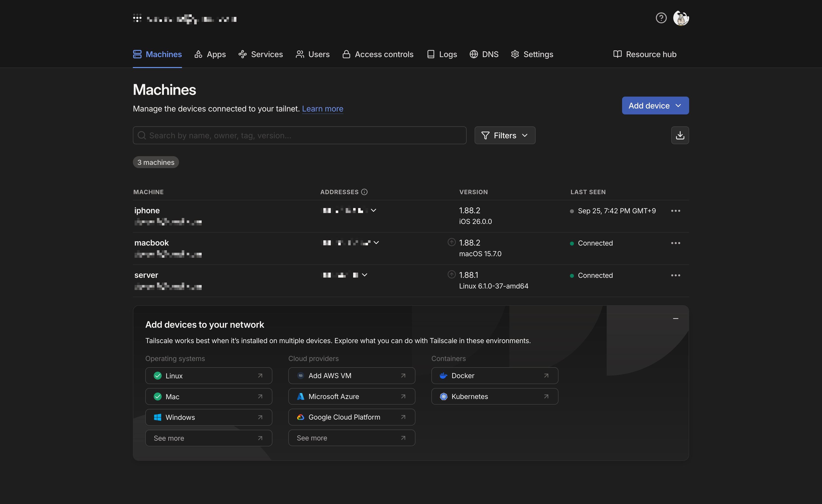Viewport: 822px width, 504px height.
Task: Click the Addresses info icon
Action: pos(364,192)
